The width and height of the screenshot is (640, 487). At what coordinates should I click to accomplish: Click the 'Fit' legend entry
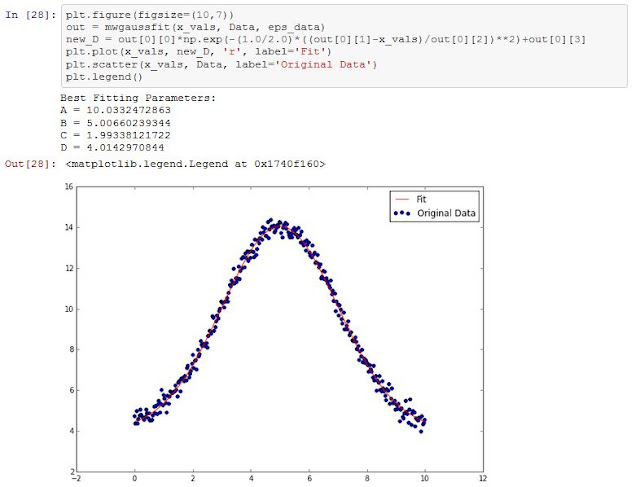(x=421, y=199)
